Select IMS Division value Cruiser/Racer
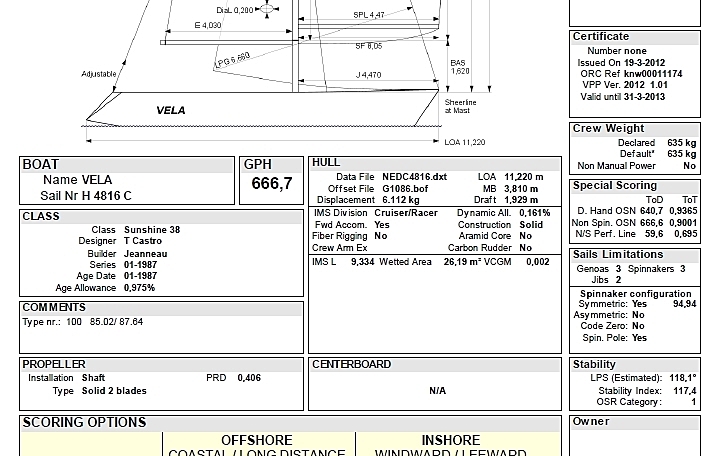This screenshot has width=703, height=456. (406, 213)
